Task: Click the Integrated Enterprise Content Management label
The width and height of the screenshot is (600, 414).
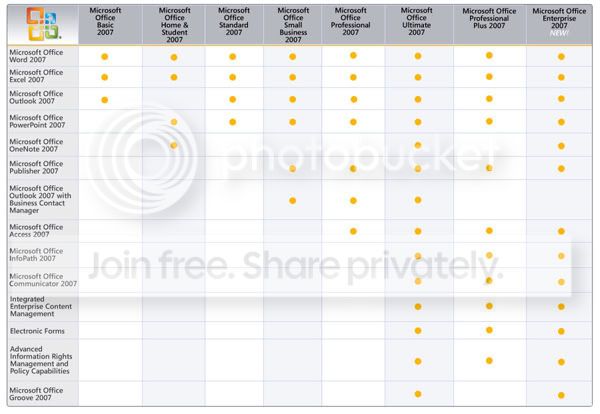Action: coord(41,306)
